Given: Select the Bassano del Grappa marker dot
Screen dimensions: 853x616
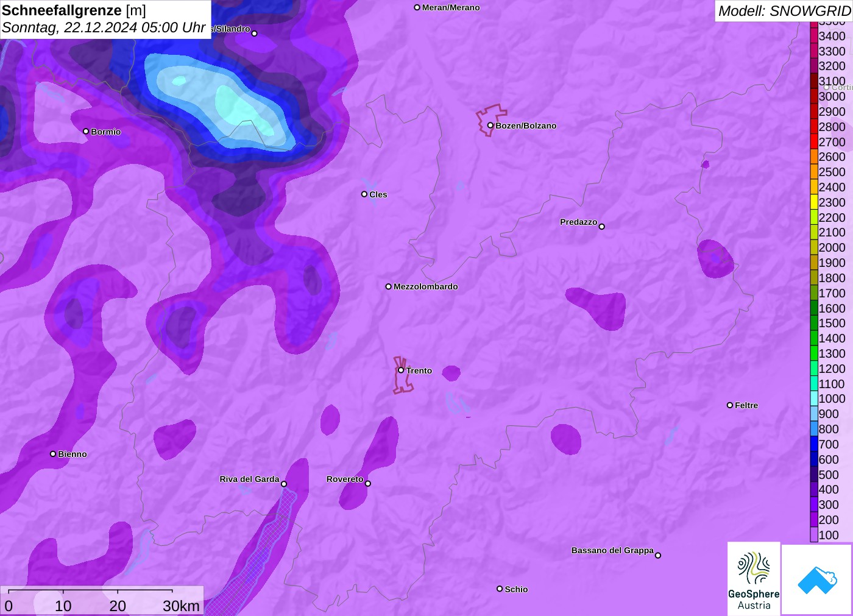Looking at the screenshot, I should coord(658,555).
